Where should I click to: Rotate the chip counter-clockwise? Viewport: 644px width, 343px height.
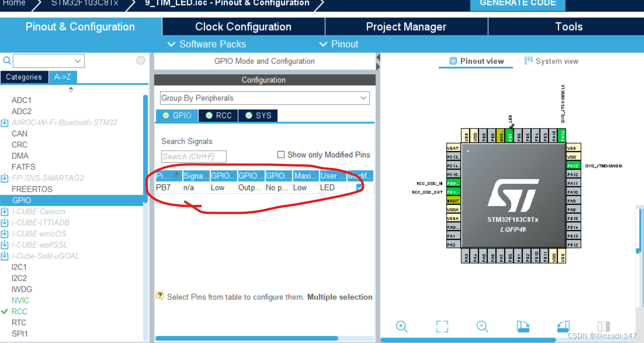pyautogui.click(x=563, y=327)
